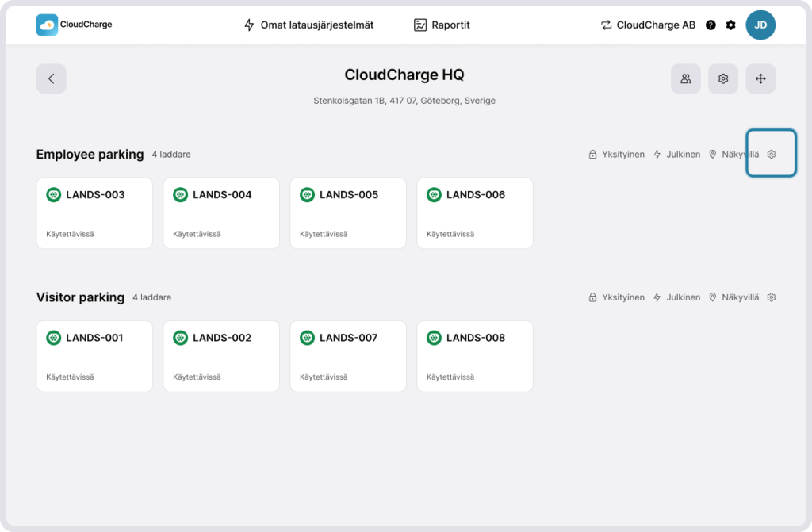The height and width of the screenshot is (532, 812).
Task: Click the CloudCharge logo icon
Action: (47, 25)
